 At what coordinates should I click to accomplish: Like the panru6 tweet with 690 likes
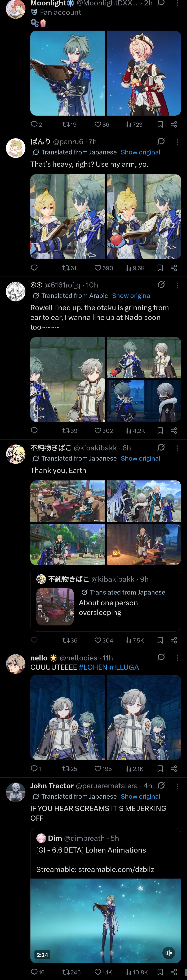click(103, 268)
